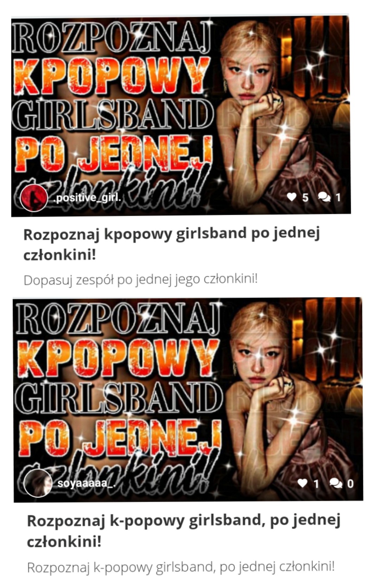Click the second quiz thumbnail image
Image resolution: width=373 pixels, height=588 pixels.
click(188, 399)
